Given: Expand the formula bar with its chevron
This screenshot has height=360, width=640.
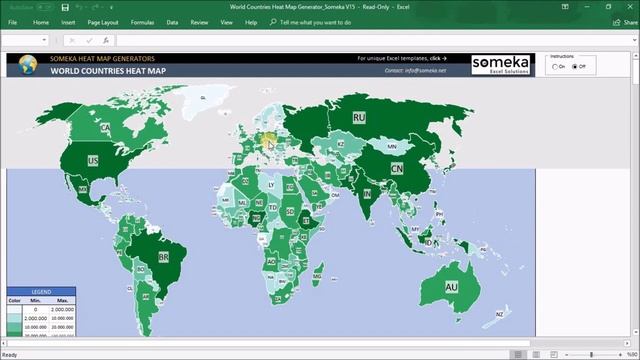Looking at the screenshot, I should [634, 40].
